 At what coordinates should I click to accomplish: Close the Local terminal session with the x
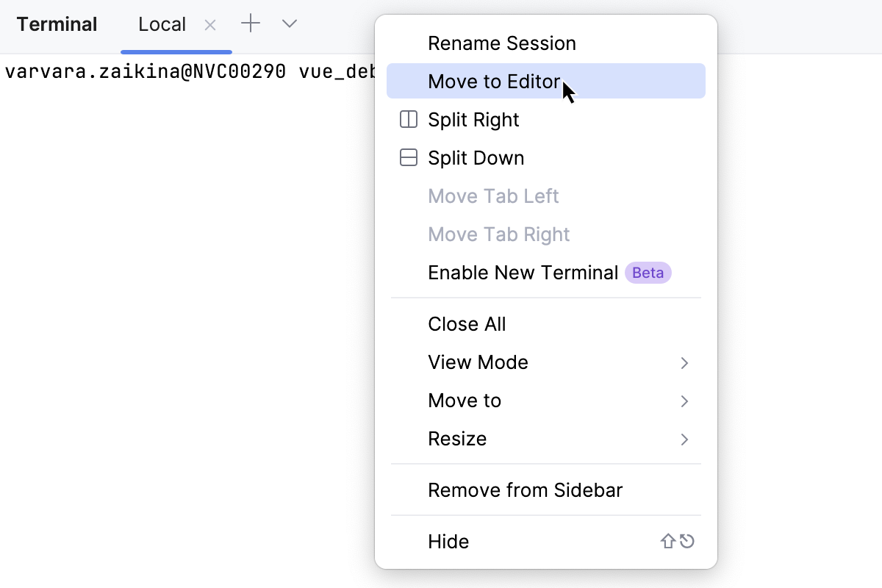click(210, 24)
